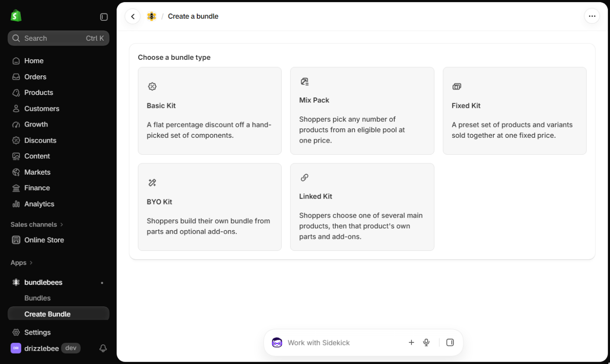The width and height of the screenshot is (610, 364).
Task: Click the Choose a bundle type heading
Action: pyautogui.click(x=174, y=57)
